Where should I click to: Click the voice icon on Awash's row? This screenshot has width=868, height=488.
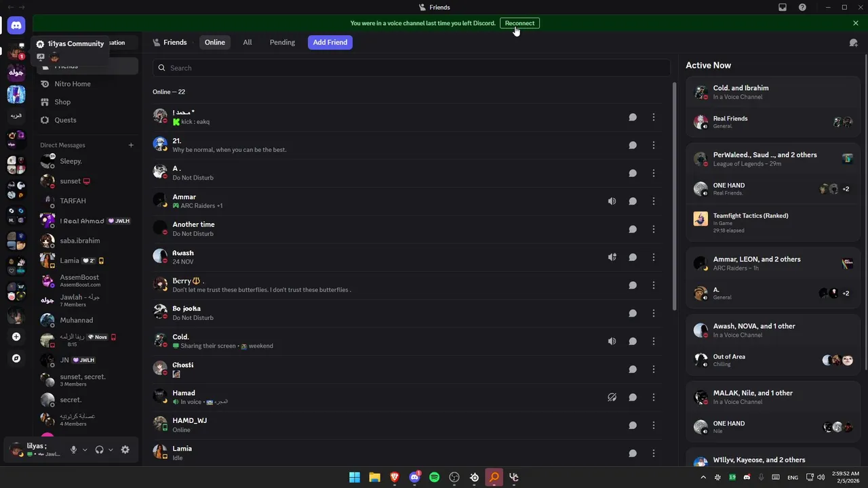[x=612, y=257]
